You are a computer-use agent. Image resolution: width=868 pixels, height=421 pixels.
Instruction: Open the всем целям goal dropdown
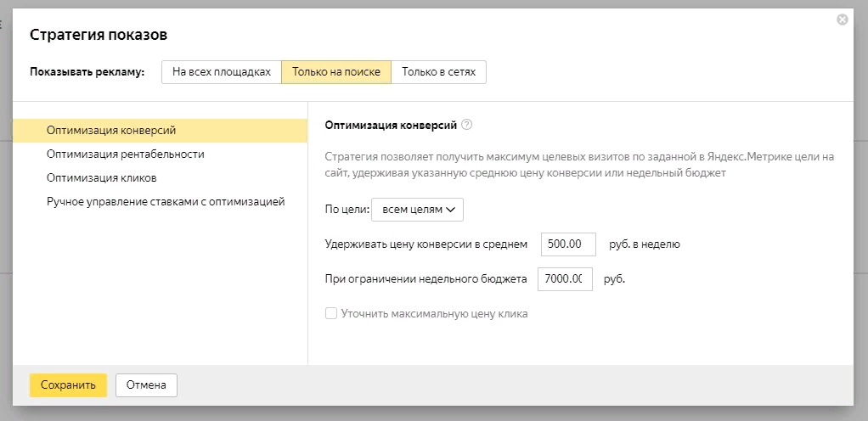pos(418,209)
